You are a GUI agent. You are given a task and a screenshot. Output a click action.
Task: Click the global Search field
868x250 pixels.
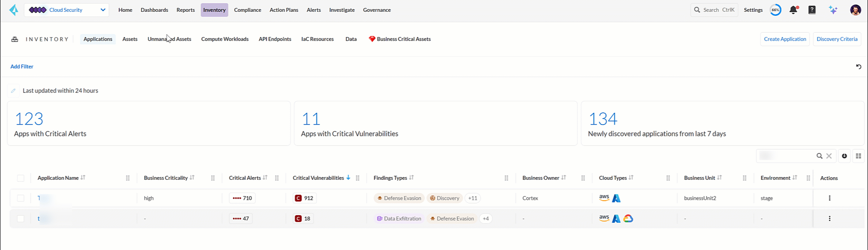click(x=714, y=10)
